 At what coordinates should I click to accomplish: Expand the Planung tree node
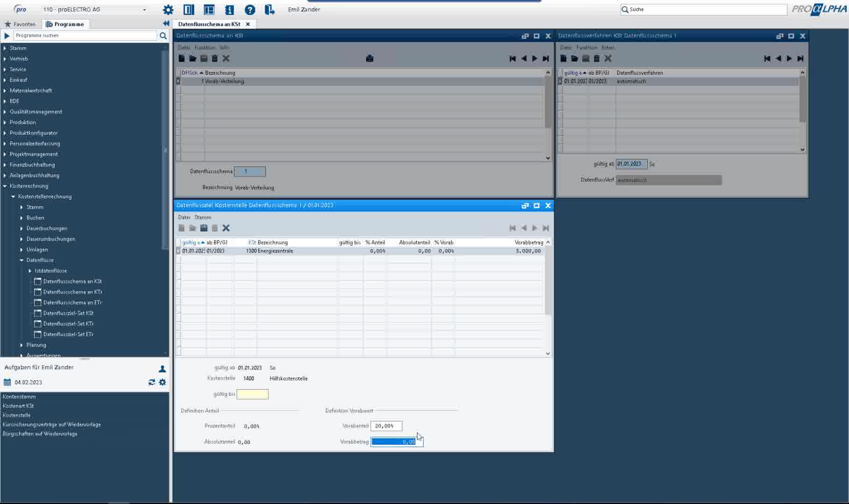pyautogui.click(x=21, y=345)
